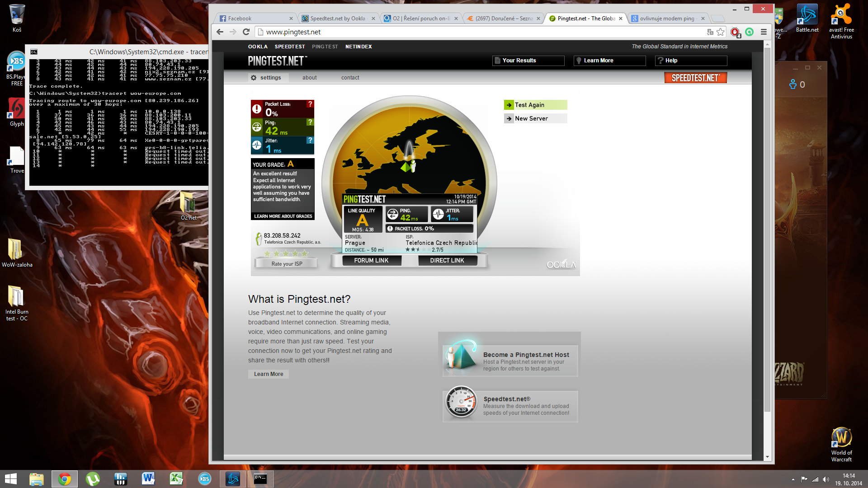Click the FORUM LINK button
The image size is (868, 488).
click(371, 260)
